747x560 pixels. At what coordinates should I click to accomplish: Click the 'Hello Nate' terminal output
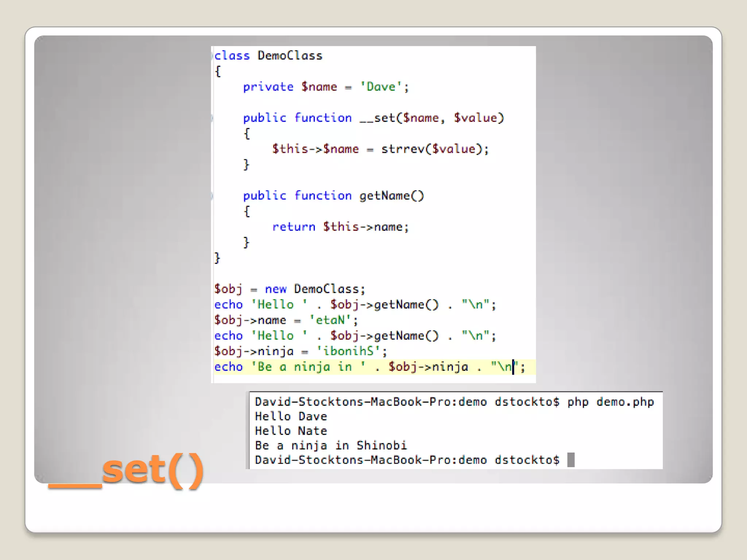pyautogui.click(x=291, y=431)
